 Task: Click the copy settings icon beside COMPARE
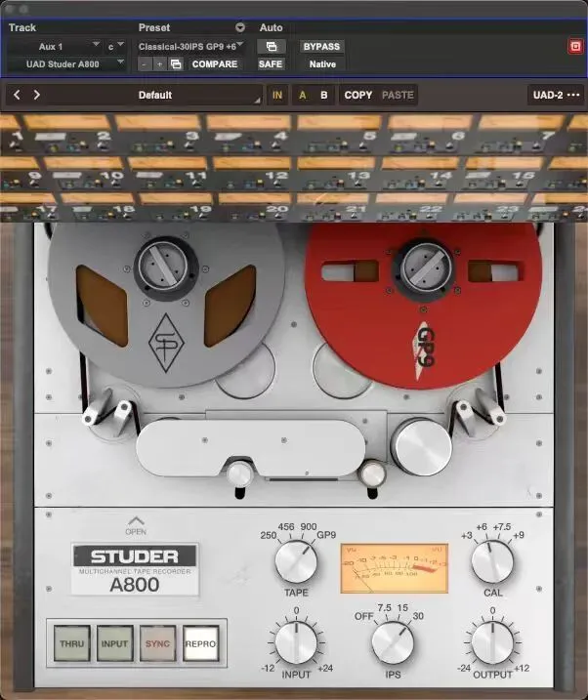(176, 64)
